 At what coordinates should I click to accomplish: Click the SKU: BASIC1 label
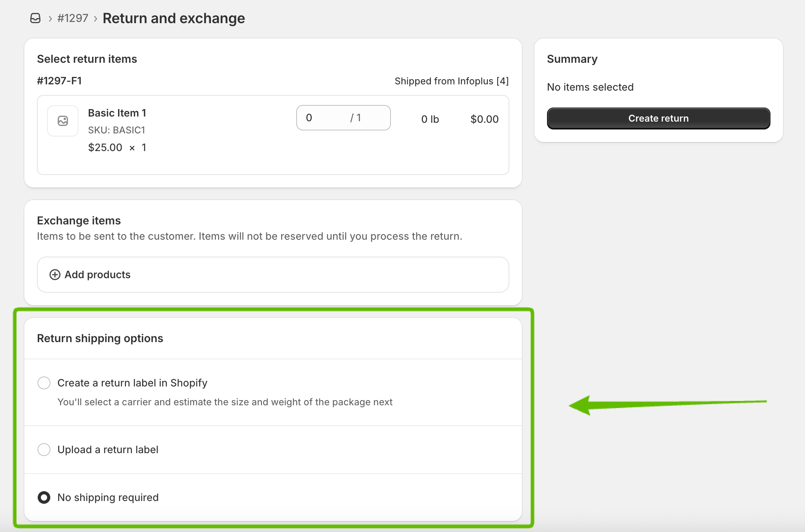tap(117, 130)
